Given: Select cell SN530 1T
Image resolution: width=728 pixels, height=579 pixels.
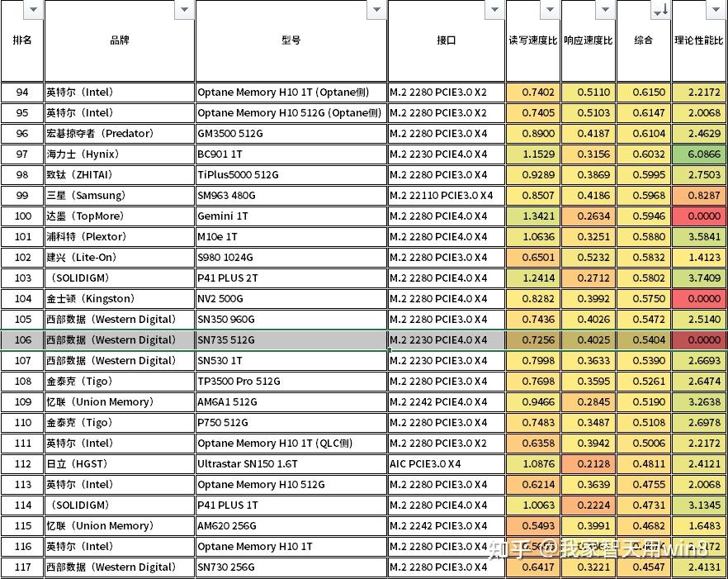Looking at the screenshot, I should [291, 361].
